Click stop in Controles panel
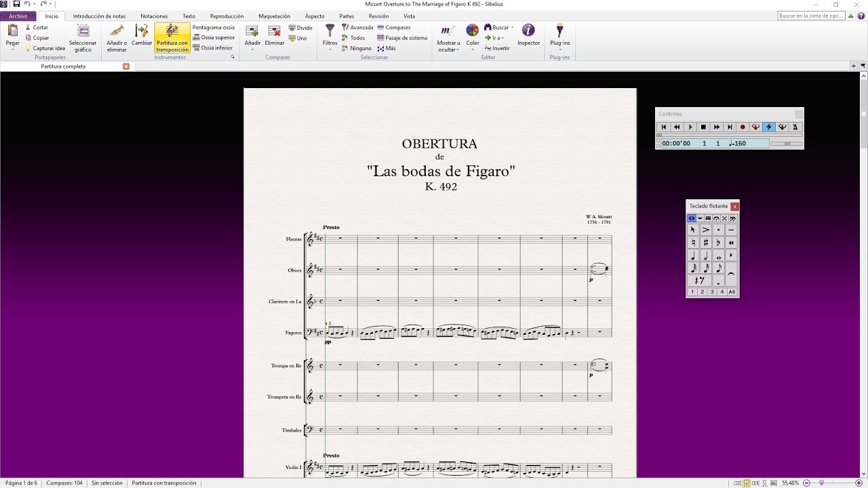The image size is (868, 488). (703, 127)
